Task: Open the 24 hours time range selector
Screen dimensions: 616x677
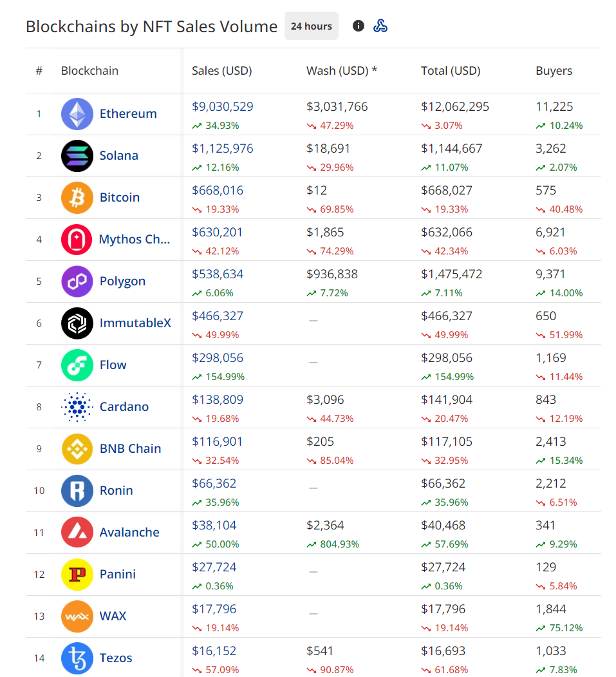Action: pos(312,26)
